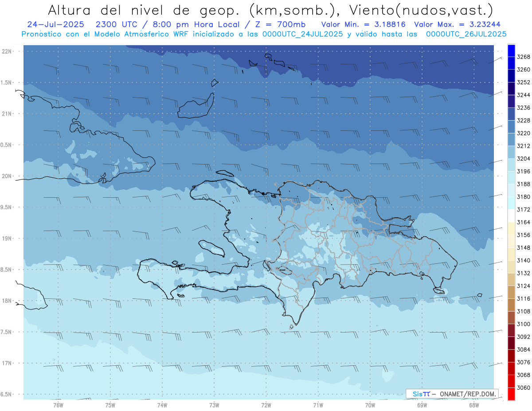Pick the colorbar swatch between 3116 and 3124
Screen dimensions: 532x411
(511, 292)
